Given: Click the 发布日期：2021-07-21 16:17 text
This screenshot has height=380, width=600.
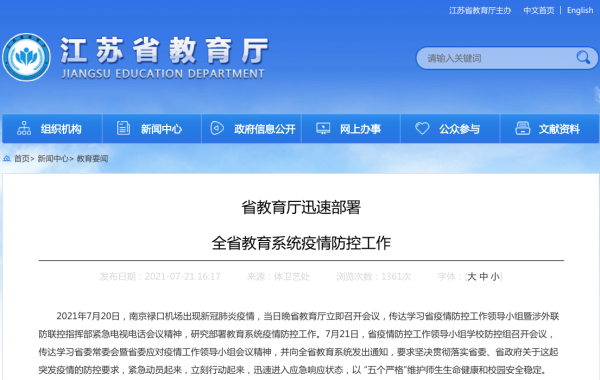Looking at the screenshot, I should [x=160, y=276].
